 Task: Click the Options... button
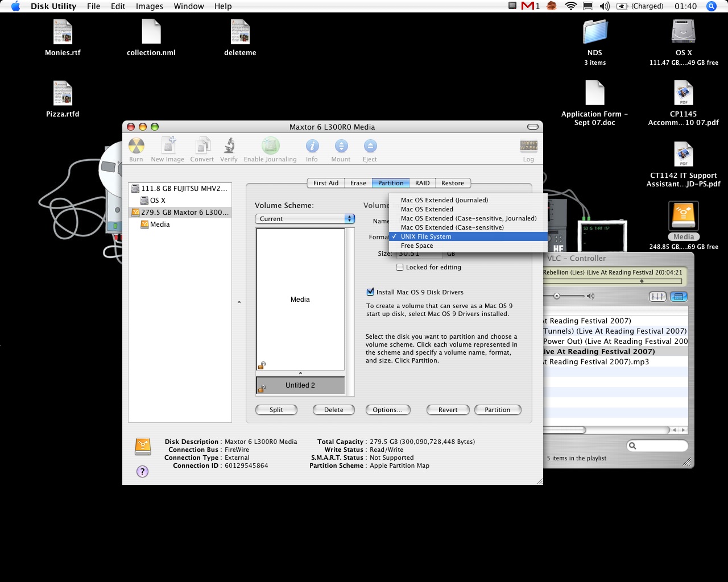click(x=388, y=410)
